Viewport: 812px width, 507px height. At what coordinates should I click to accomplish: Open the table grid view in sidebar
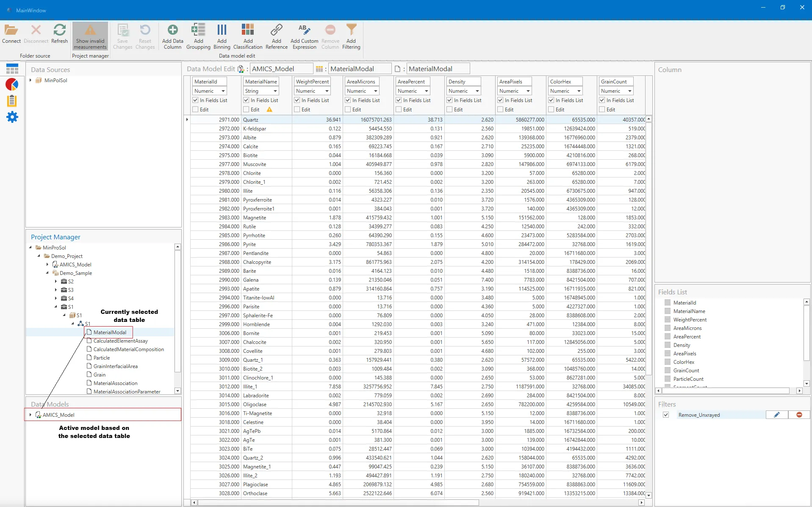(12, 69)
